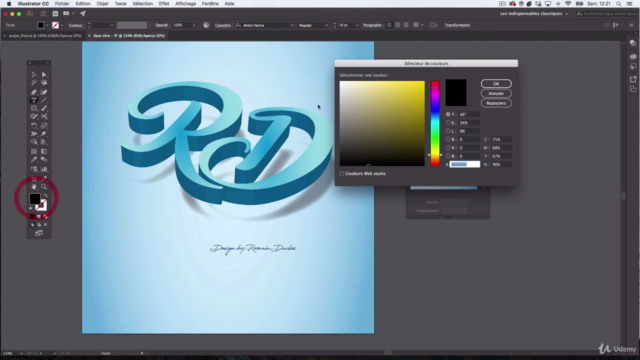Click Annuler to cancel color picker
This screenshot has width=640, height=360.
(x=496, y=93)
